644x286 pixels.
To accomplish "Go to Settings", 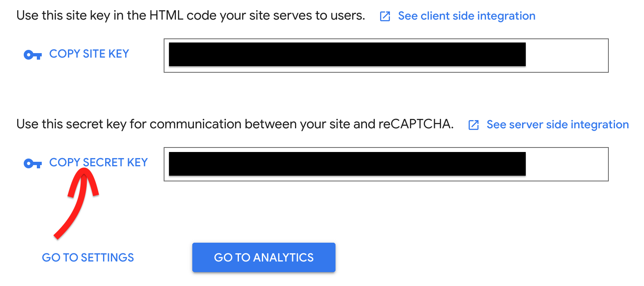I will [x=88, y=257].
